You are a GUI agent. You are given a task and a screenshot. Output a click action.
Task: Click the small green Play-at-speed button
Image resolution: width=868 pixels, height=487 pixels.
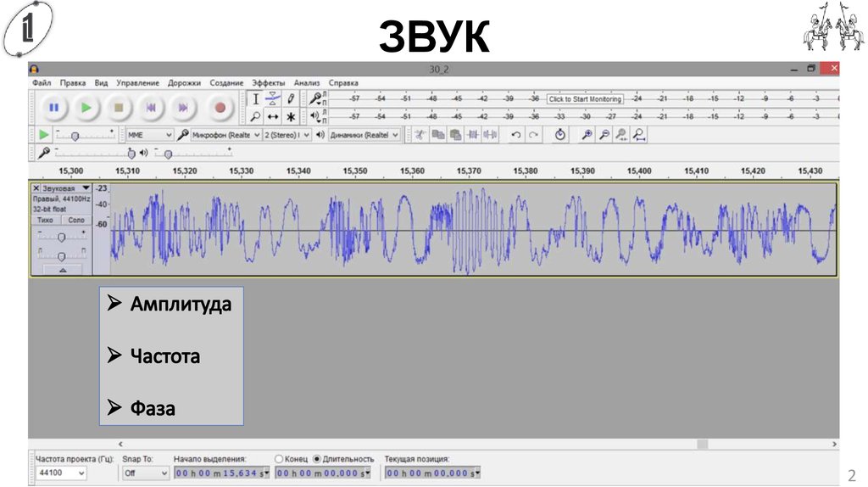(44, 135)
